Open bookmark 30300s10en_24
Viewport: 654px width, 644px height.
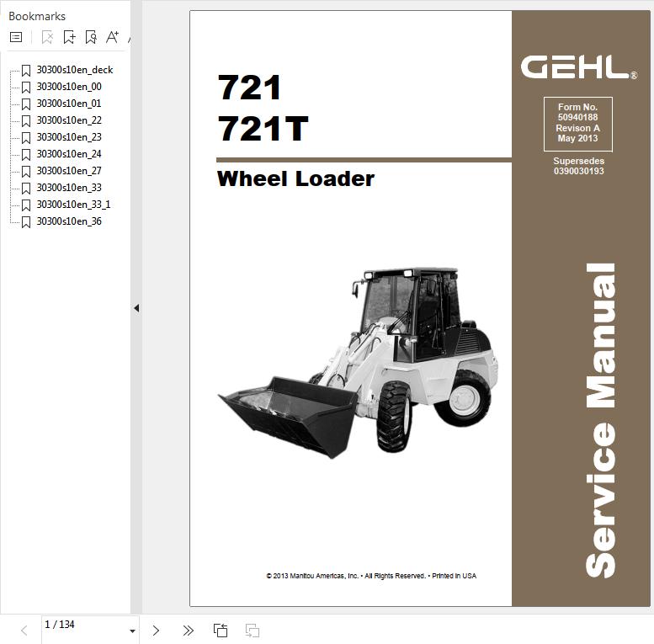69,154
